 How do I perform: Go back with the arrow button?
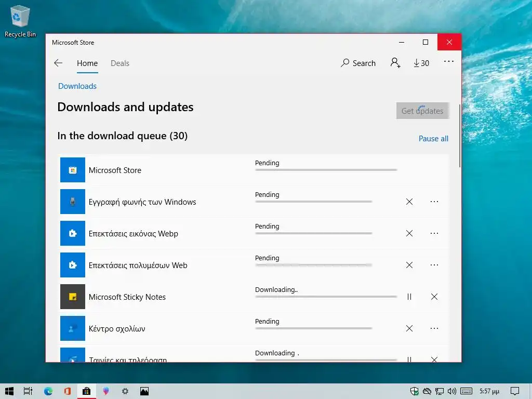(x=58, y=63)
